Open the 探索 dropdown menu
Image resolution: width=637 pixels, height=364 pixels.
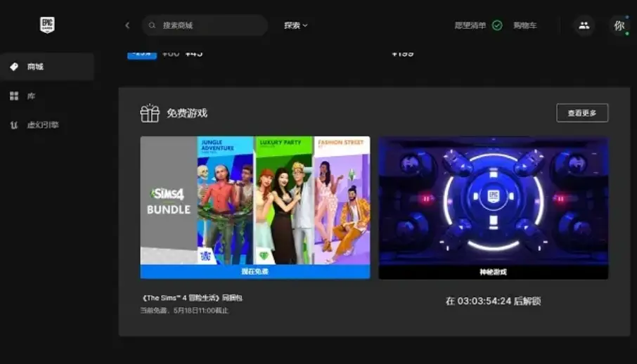[296, 25]
